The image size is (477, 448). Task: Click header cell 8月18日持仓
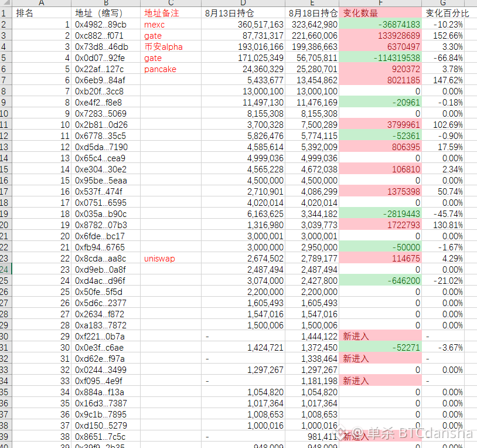click(312, 13)
